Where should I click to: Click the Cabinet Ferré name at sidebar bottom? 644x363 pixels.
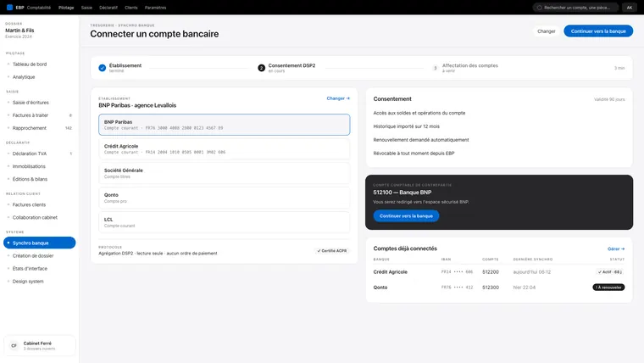[x=37, y=343]
